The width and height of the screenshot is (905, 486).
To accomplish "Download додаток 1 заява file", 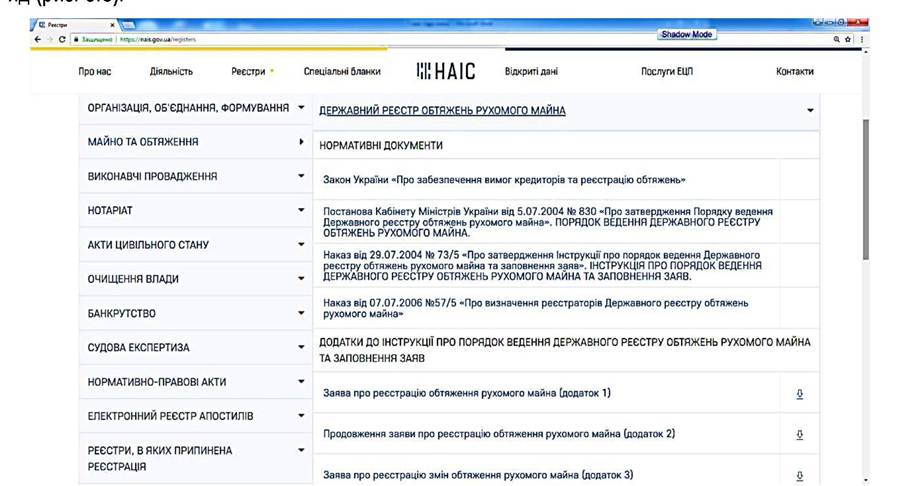I will (x=799, y=394).
